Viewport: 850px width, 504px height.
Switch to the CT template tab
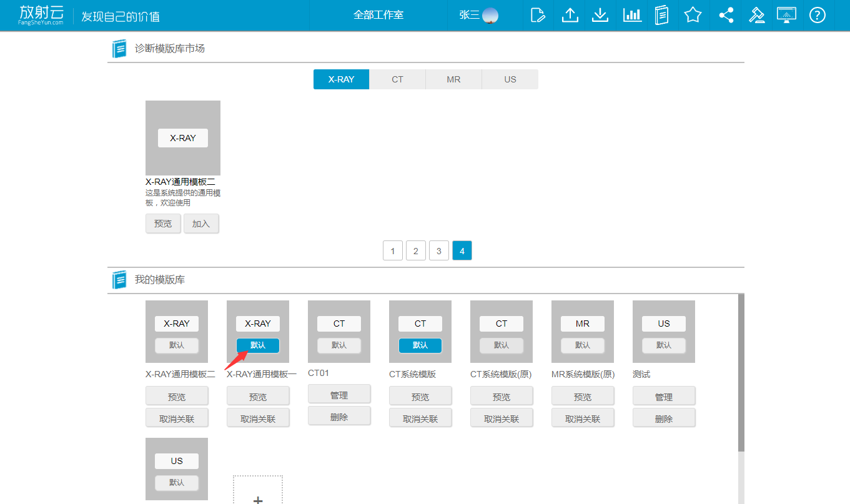click(x=397, y=79)
